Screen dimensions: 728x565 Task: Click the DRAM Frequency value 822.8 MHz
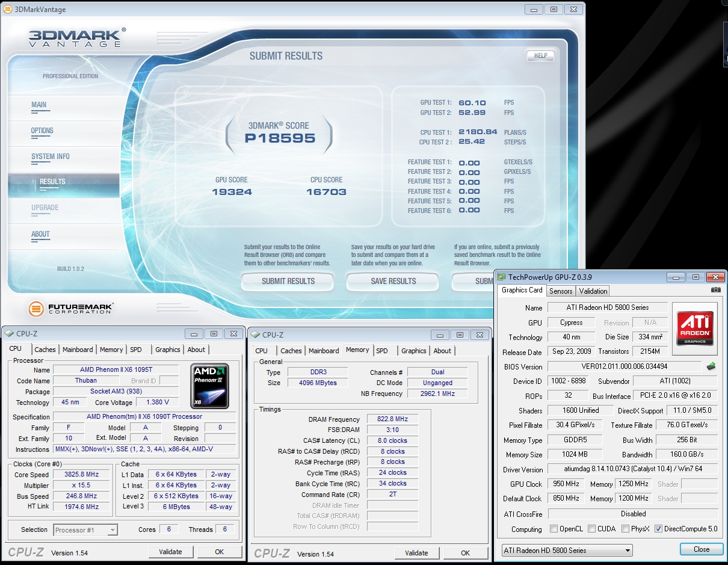[392, 419]
